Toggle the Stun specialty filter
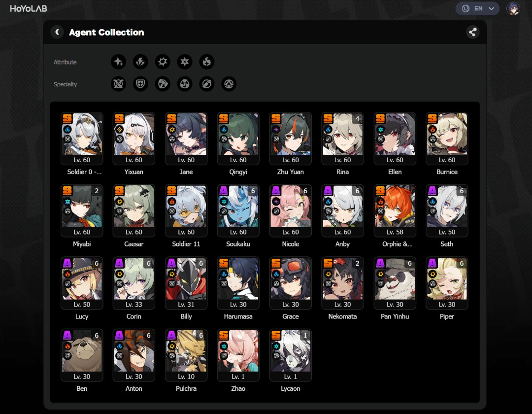 click(163, 84)
